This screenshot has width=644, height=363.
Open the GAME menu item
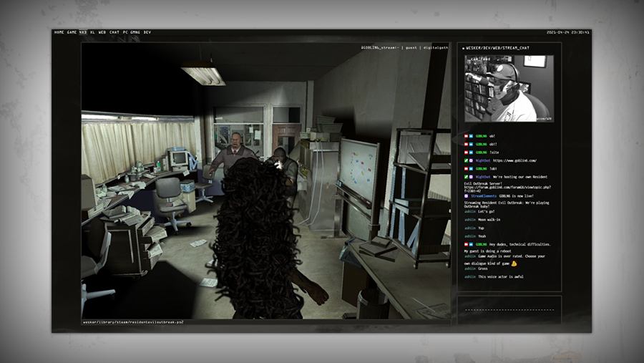click(x=72, y=32)
